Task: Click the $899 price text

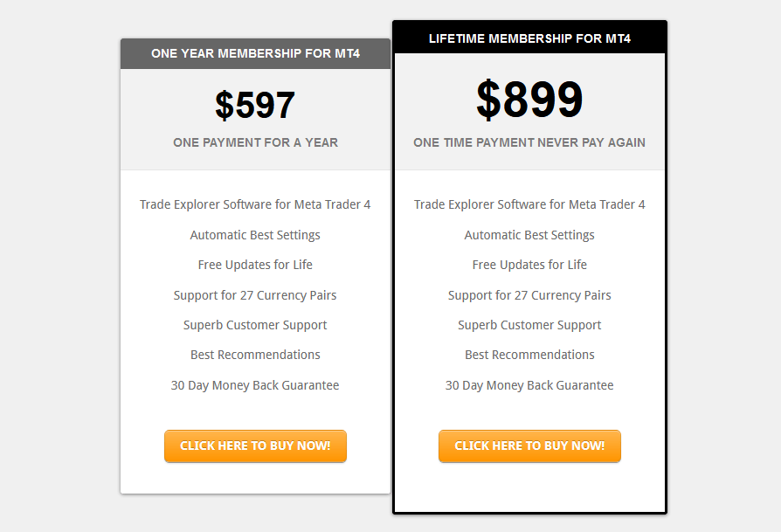Action: click(529, 100)
